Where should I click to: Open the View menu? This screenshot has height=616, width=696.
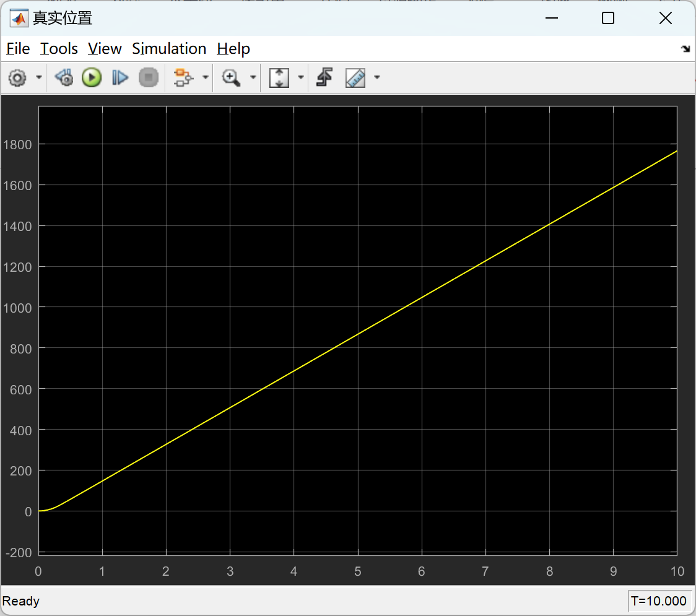click(x=104, y=48)
